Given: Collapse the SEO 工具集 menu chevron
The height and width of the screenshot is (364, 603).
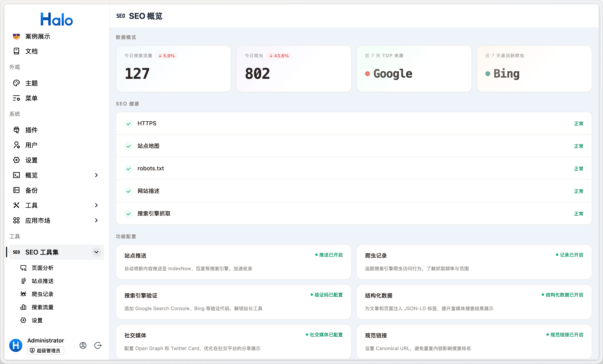Looking at the screenshot, I should pyautogui.click(x=96, y=252).
